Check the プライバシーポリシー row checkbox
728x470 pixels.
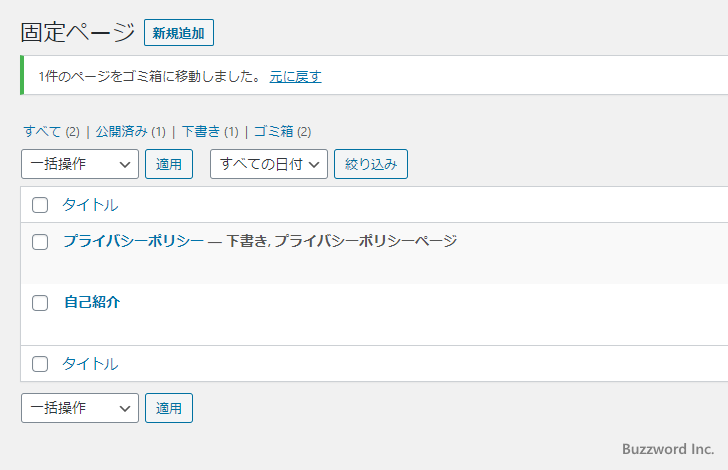pos(40,241)
